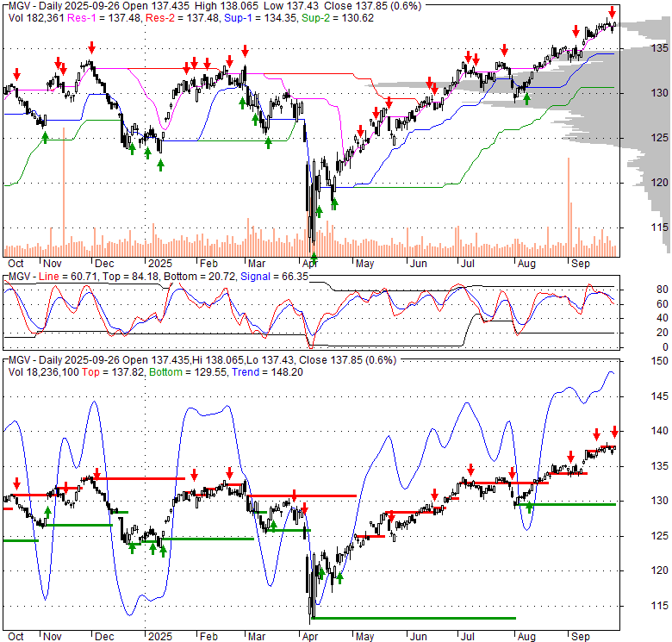This screenshot has width=672, height=642.
Task: Click 'Lo 137.43' in bottom chart header
Action: 270,360
